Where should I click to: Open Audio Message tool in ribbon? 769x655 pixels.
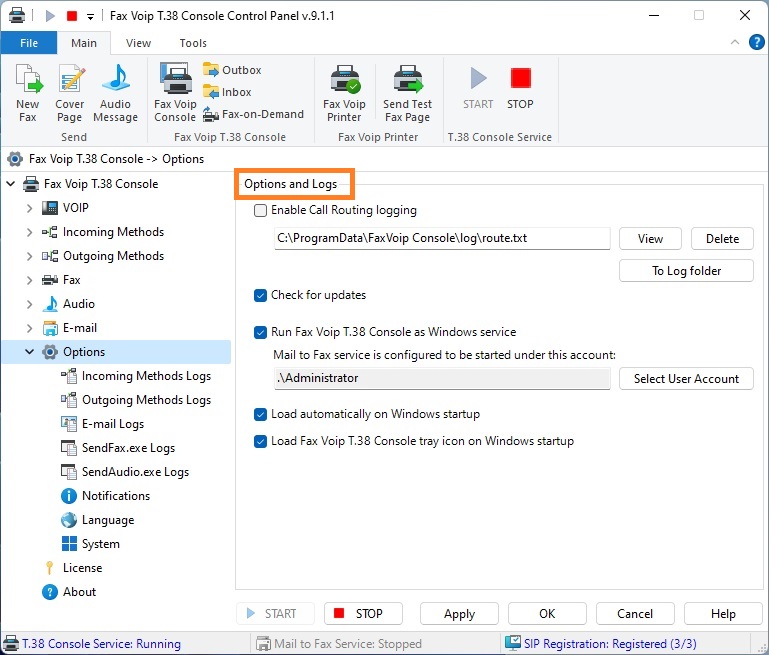point(115,93)
